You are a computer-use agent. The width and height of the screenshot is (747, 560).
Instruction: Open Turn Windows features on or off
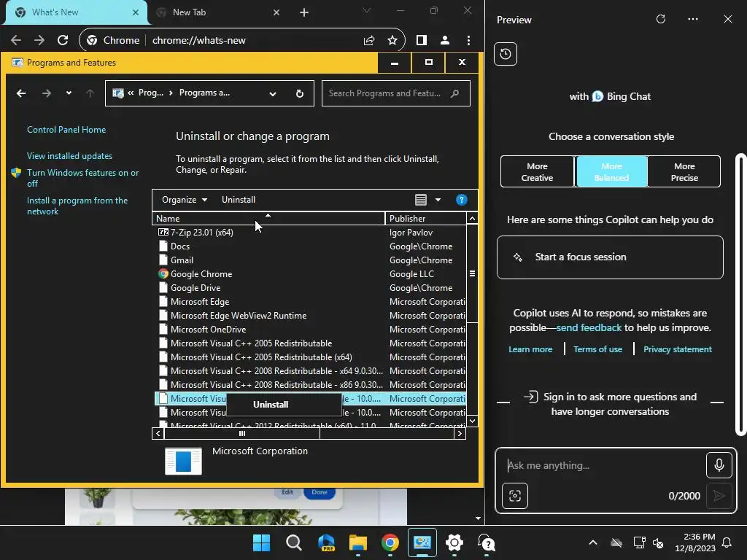pyautogui.click(x=83, y=178)
